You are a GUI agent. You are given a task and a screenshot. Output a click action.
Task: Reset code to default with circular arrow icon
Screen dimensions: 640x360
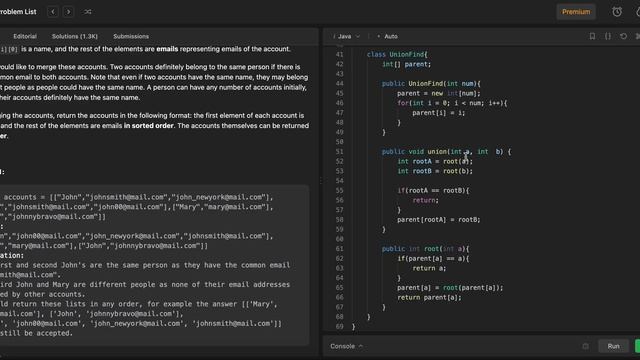click(623, 36)
